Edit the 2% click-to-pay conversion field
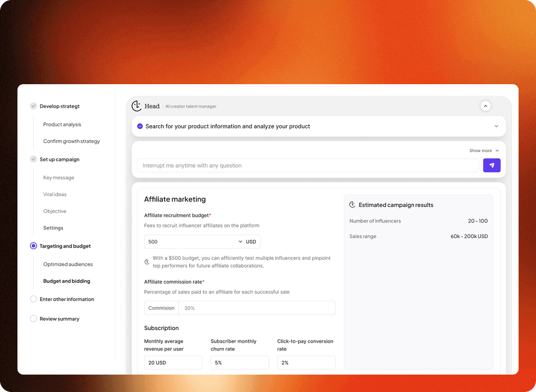This screenshot has height=392, width=536. [x=306, y=363]
